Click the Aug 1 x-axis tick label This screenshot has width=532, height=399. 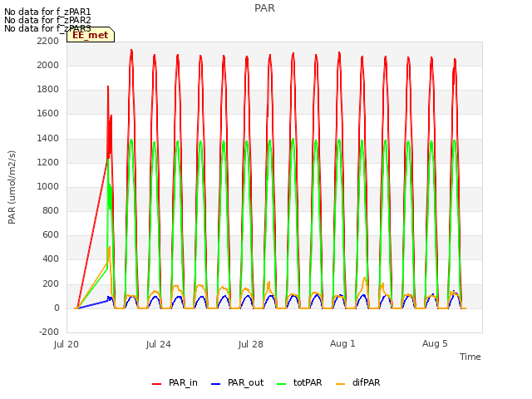click(342, 343)
